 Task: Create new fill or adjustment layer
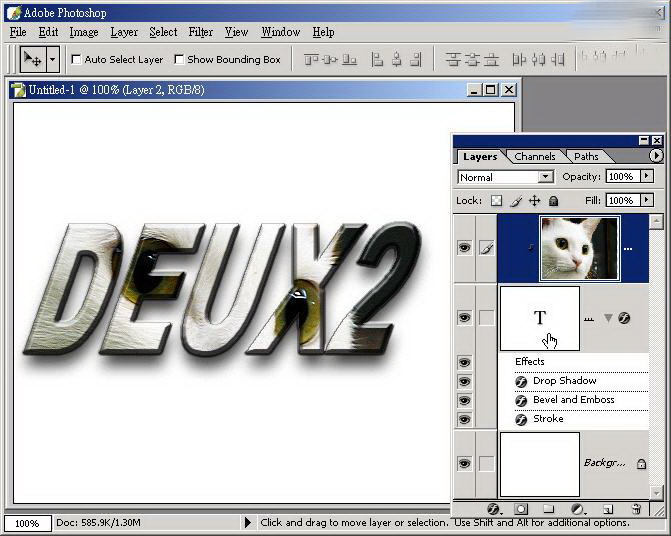click(x=578, y=509)
